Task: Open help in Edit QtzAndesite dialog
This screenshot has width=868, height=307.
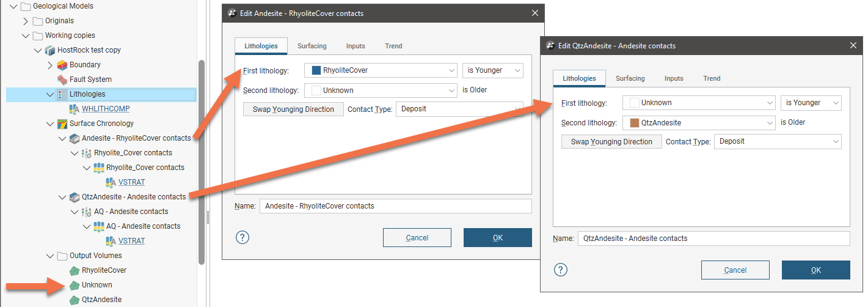Action: (560, 270)
